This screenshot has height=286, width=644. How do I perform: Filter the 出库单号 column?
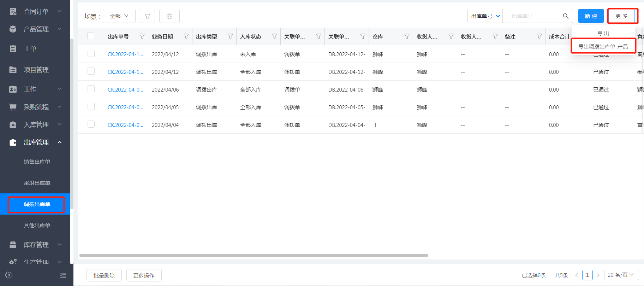(142, 36)
